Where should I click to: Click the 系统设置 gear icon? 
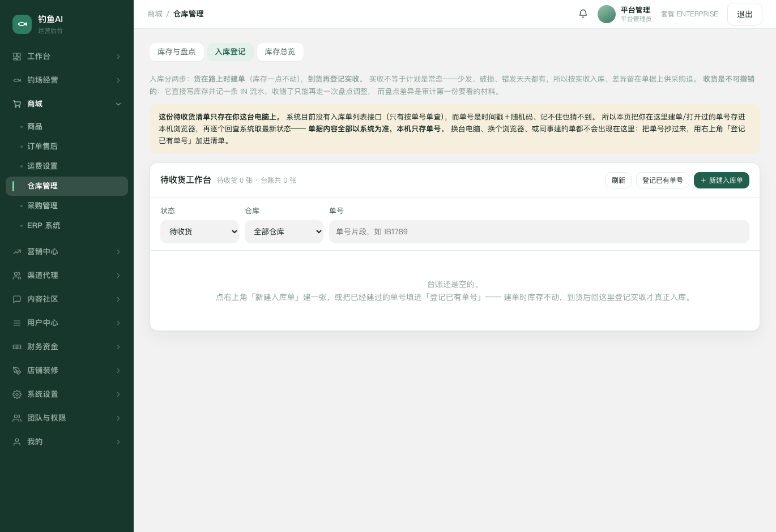(x=17, y=394)
